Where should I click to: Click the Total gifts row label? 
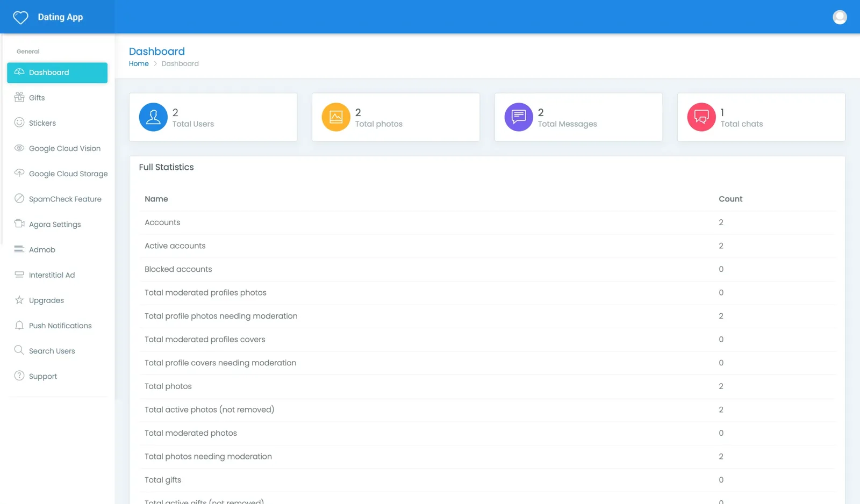[x=163, y=480]
